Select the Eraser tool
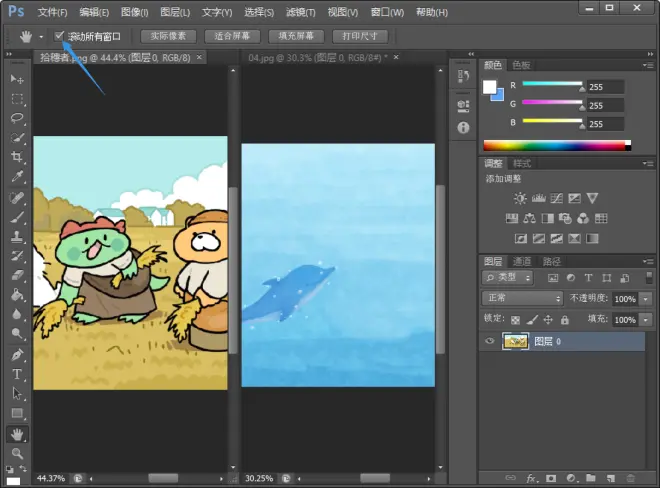Image resolution: width=660 pixels, height=488 pixels. [17, 275]
